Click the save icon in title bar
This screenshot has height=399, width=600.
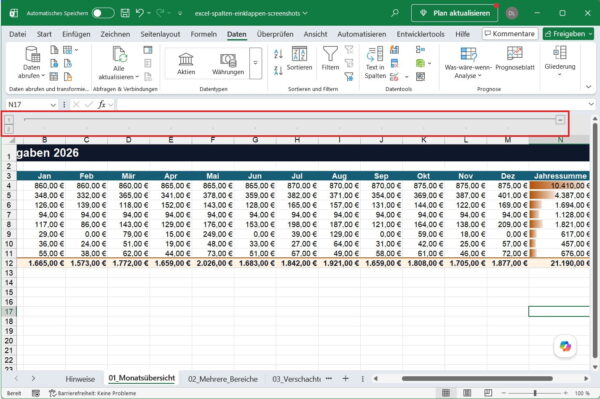coord(125,13)
